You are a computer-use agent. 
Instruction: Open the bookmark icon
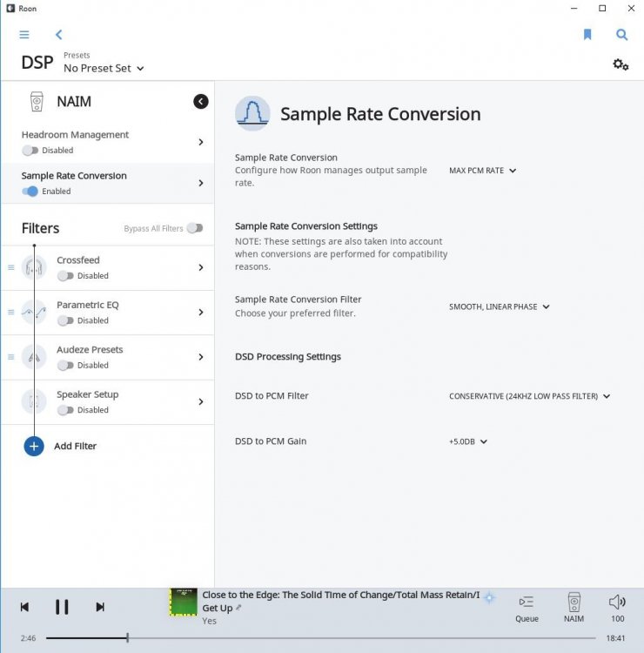coord(587,35)
